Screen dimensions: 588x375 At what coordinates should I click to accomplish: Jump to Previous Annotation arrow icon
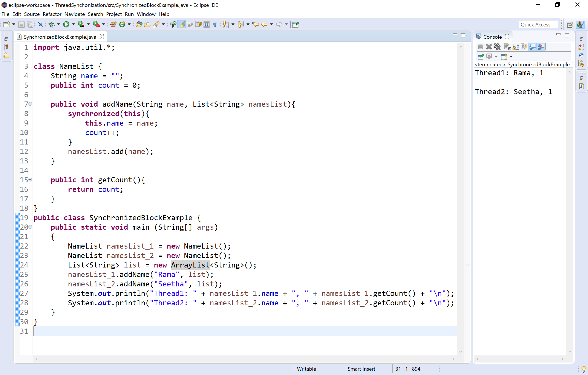[x=240, y=25]
